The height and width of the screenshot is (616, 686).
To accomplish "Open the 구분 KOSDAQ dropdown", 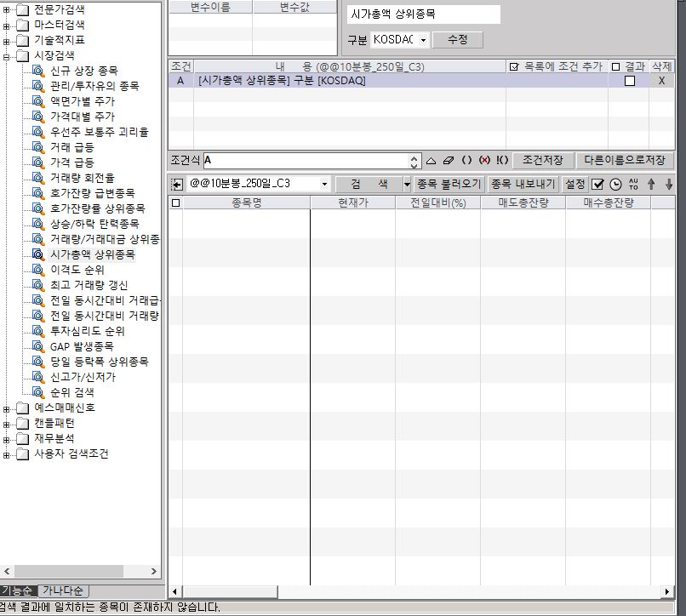I will point(421,40).
